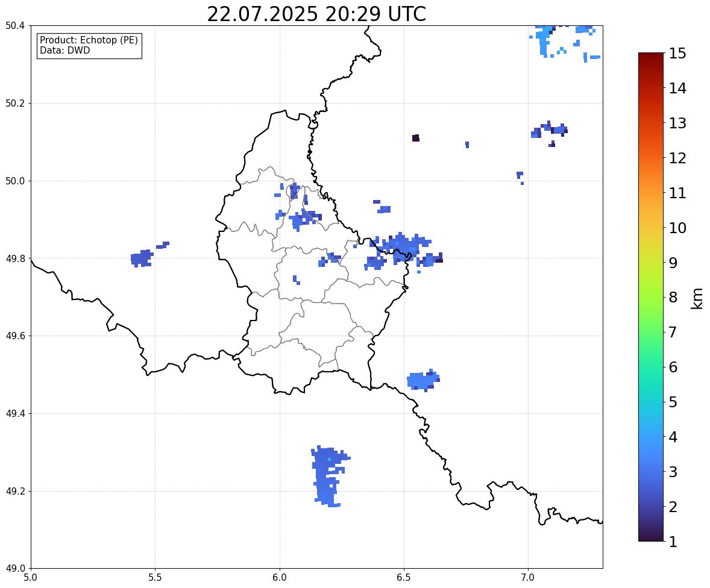Click the green colorbar section beside "7"
The height and width of the screenshot is (588, 710).
coord(651,332)
